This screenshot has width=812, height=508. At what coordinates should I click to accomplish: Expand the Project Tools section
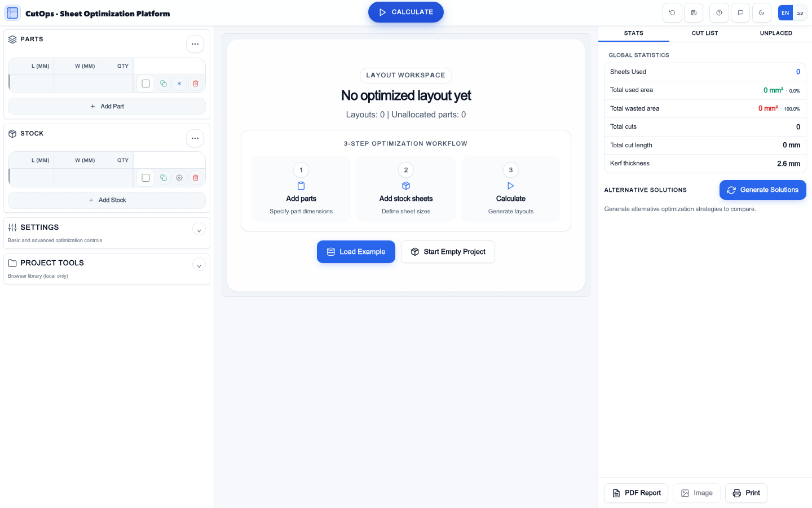[199, 265]
